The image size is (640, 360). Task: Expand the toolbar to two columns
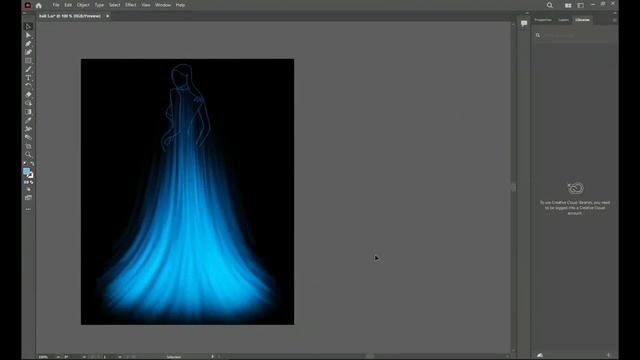coord(24,13)
